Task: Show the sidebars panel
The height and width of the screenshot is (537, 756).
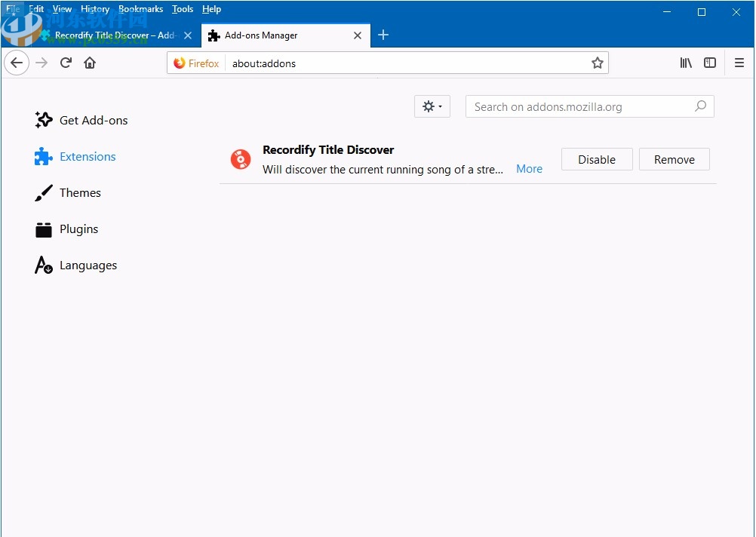Action: 710,63
